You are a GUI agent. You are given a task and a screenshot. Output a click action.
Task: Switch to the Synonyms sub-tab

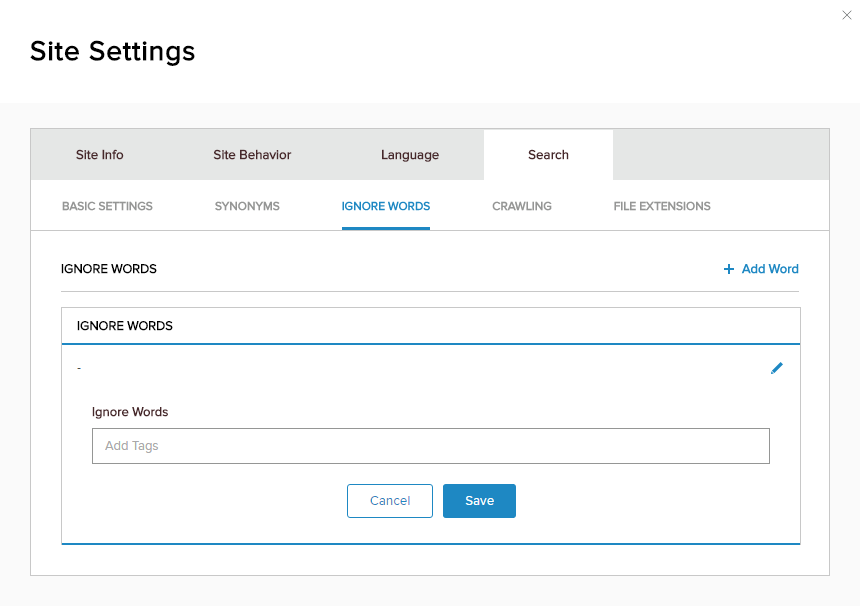pyautogui.click(x=247, y=206)
